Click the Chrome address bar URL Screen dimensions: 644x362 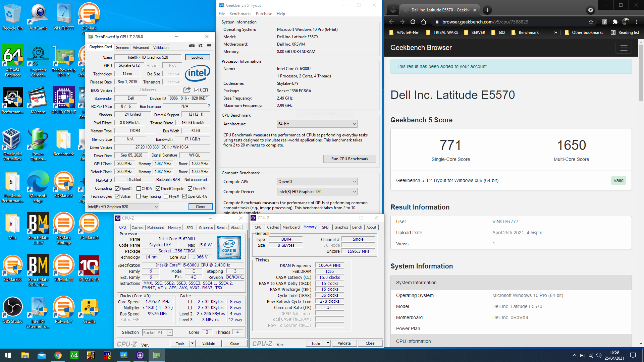click(x=485, y=22)
